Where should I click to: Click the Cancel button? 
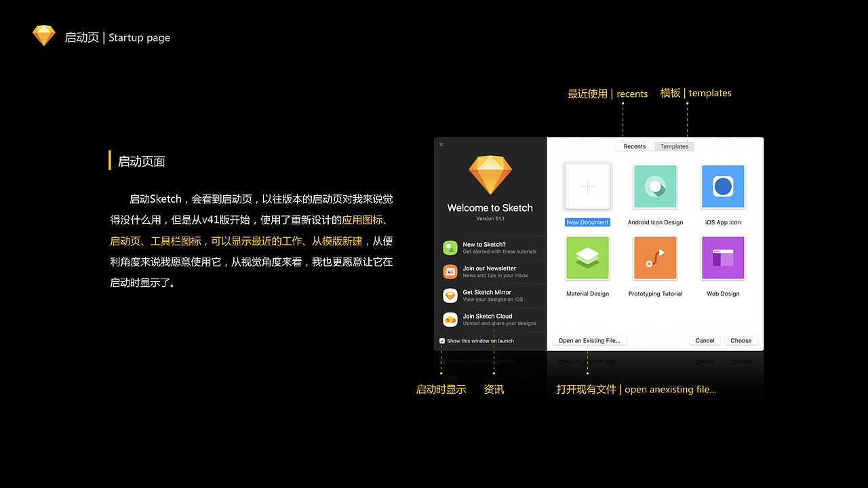(x=705, y=340)
